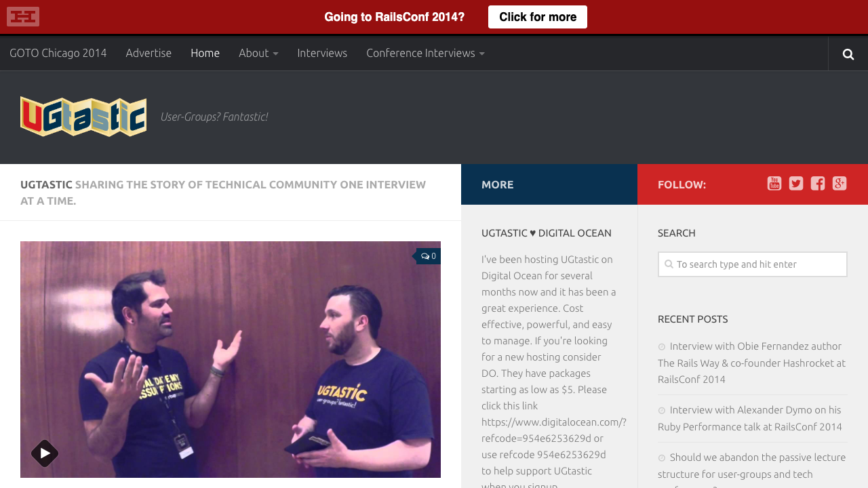868x488 pixels.
Task: Open the Interviews menu item
Action: pyautogui.click(x=322, y=53)
